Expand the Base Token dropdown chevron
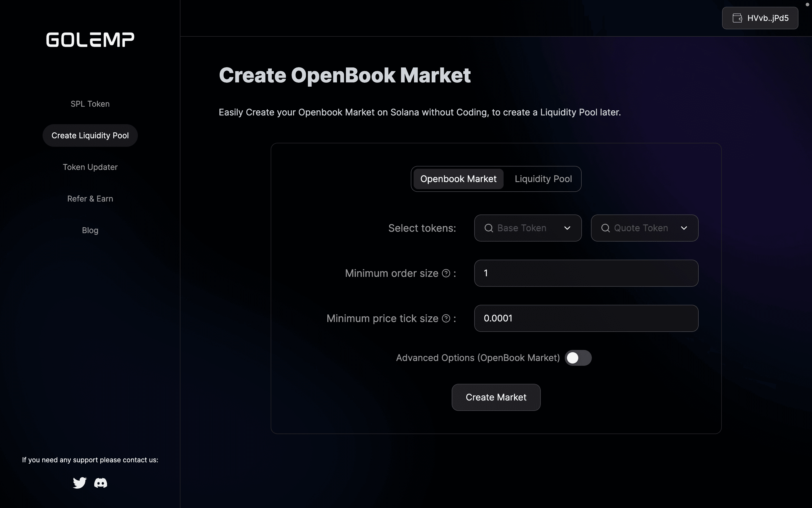The height and width of the screenshot is (508, 812). click(x=567, y=228)
